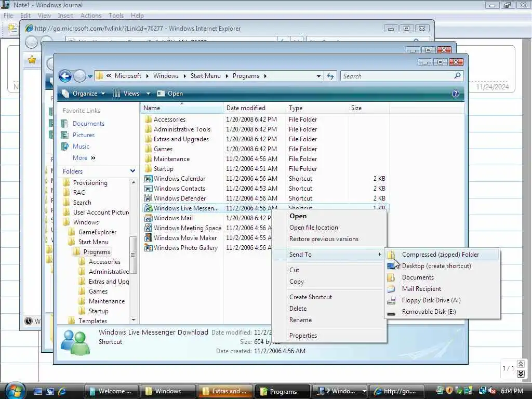Click the Windows Mail shortcut icon

coord(148,218)
